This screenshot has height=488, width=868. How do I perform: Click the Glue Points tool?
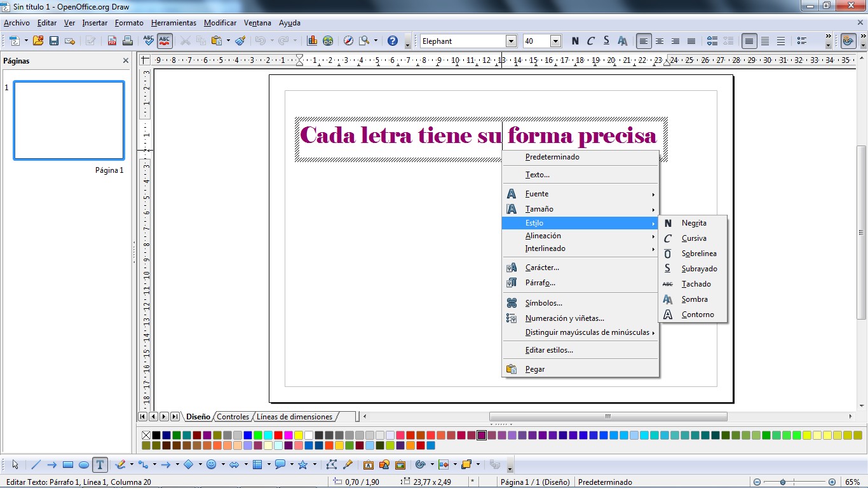(348, 464)
